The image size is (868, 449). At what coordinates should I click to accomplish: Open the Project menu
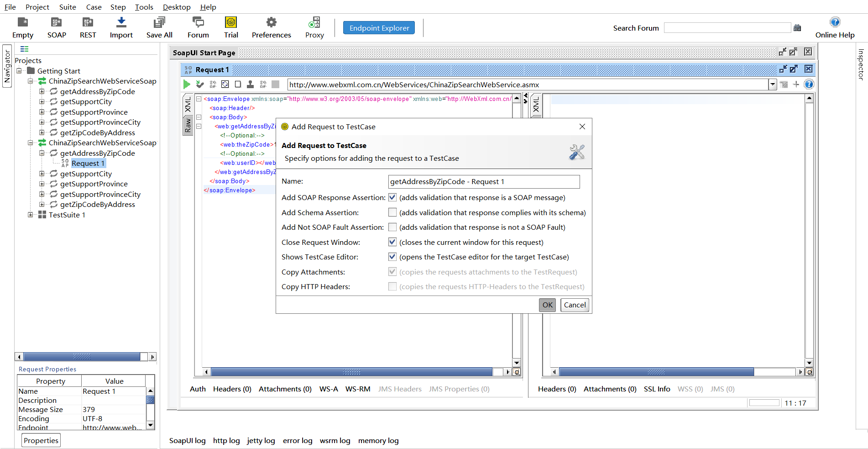[x=37, y=7]
